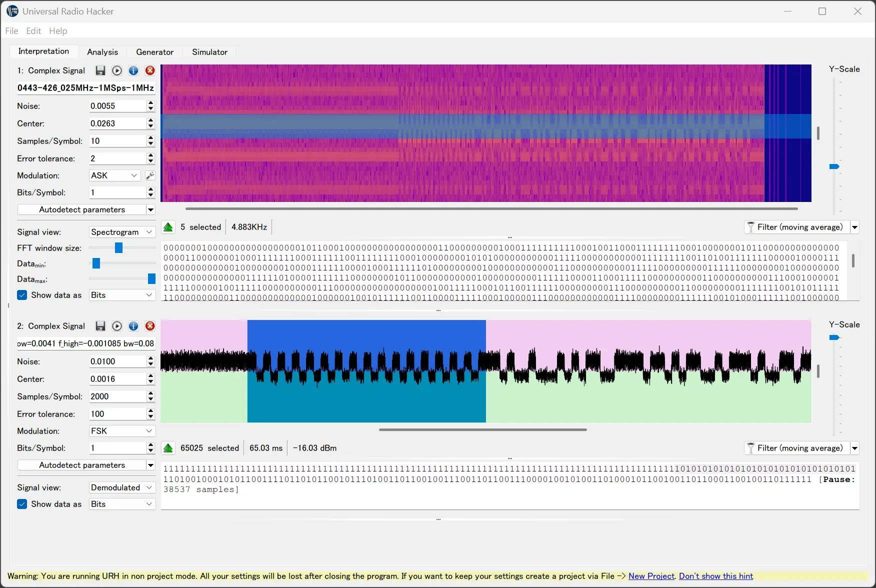The image size is (876, 588).
Task: Open the Spectrogram signal view dropdown
Action: click(121, 232)
